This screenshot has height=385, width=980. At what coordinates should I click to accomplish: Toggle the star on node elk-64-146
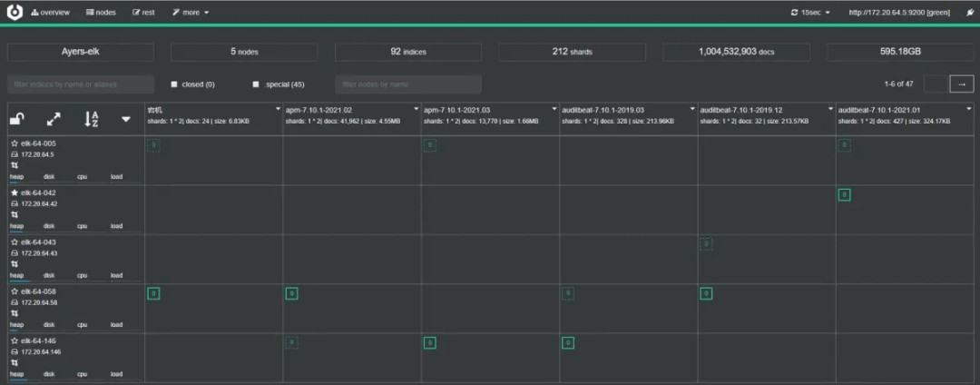coord(14,341)
